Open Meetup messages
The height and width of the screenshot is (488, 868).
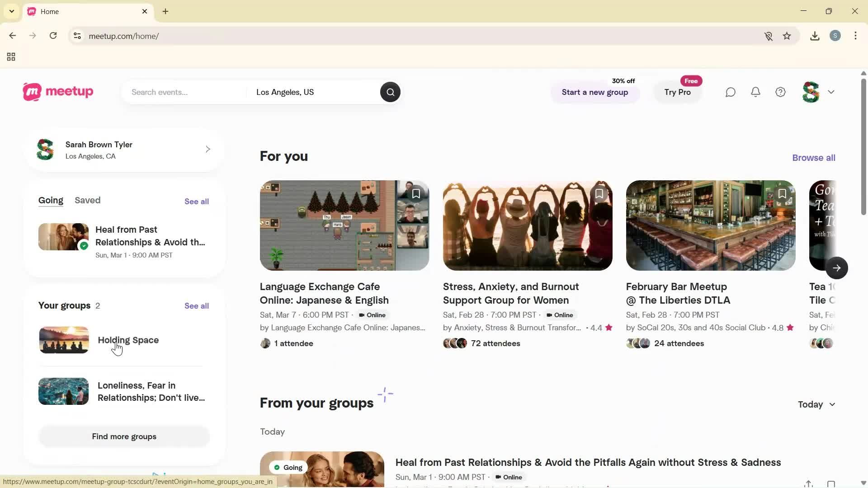coord(730,92)
